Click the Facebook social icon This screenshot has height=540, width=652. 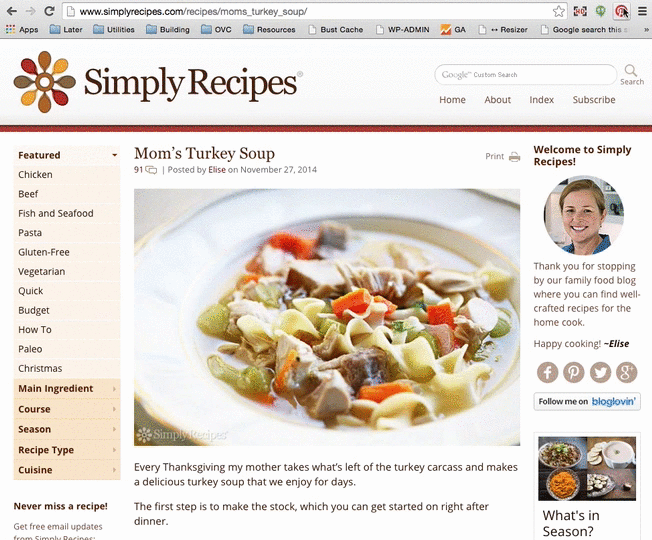[547, 372]
